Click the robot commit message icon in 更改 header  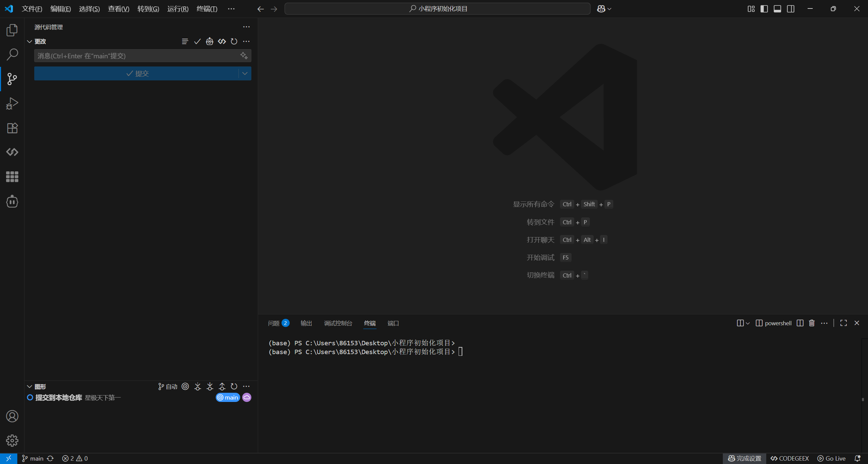210,41
